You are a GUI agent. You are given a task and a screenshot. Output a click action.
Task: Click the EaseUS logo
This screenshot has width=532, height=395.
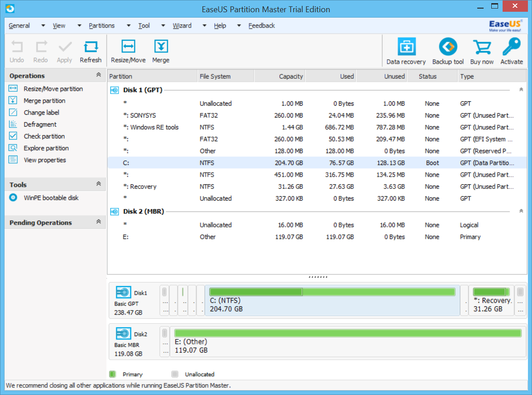[x=505, y=25]
